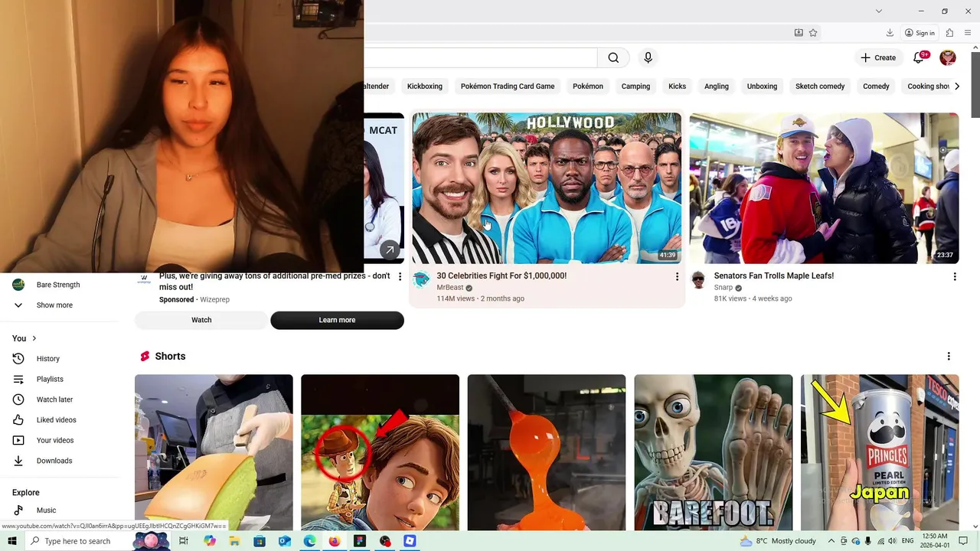
Task: Open the Firefox downloads arrow
Action: click(890, 33)
